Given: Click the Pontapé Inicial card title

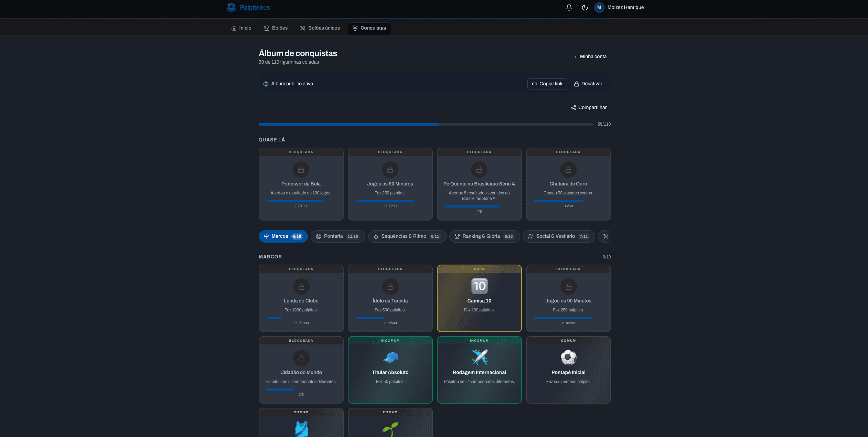Looking at the screenshot, I should 568,373.
